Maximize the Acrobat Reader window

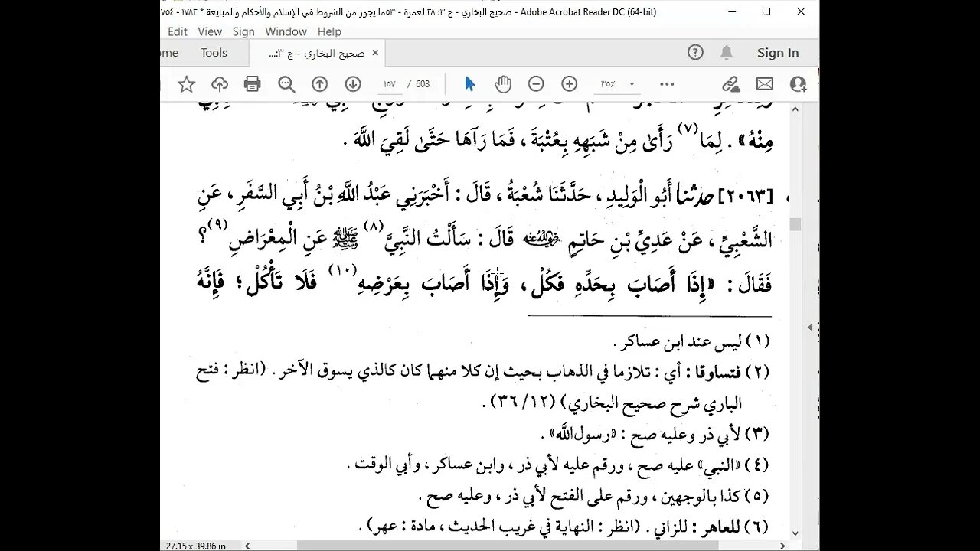[x=766, y=11]
